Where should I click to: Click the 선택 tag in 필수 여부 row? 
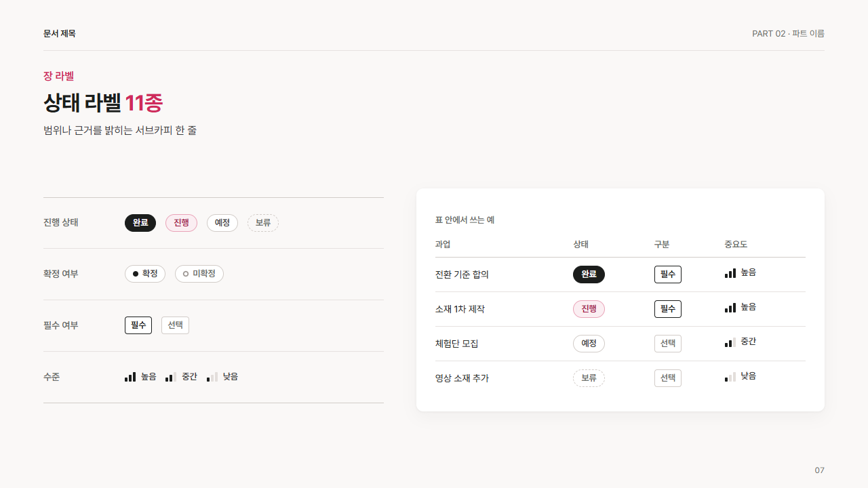175,325
